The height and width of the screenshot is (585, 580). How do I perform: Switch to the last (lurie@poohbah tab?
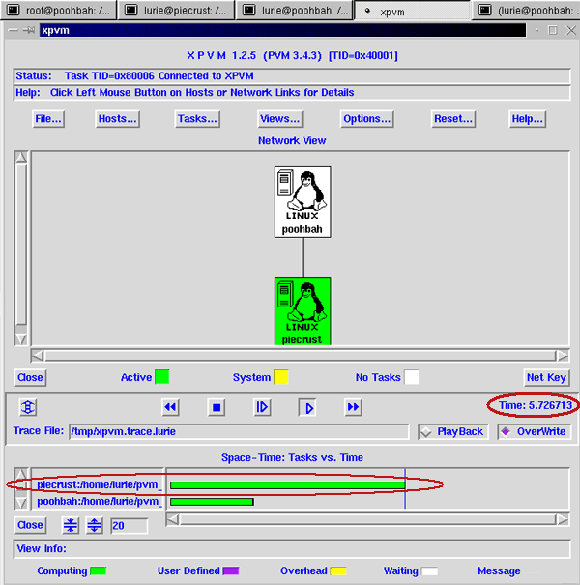tap(526, 10)
